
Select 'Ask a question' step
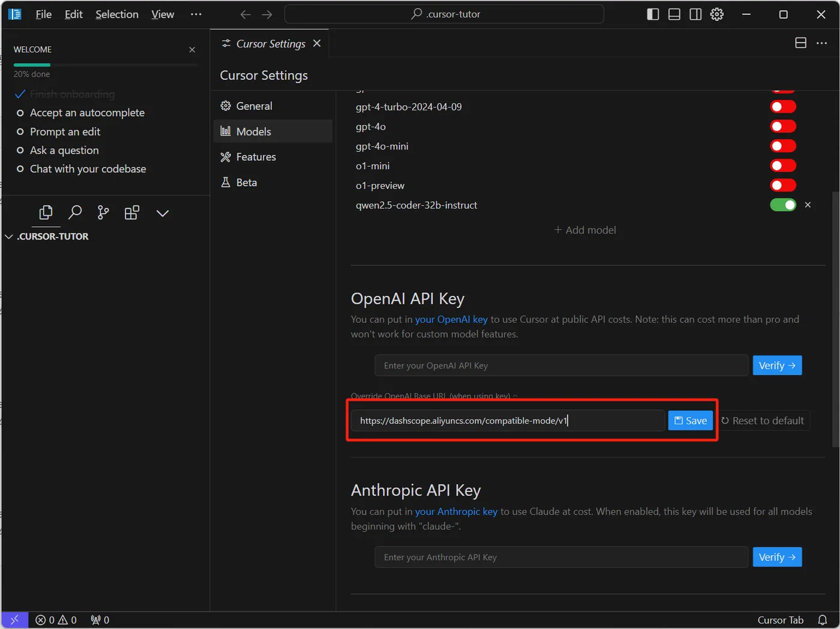(64, 150)
